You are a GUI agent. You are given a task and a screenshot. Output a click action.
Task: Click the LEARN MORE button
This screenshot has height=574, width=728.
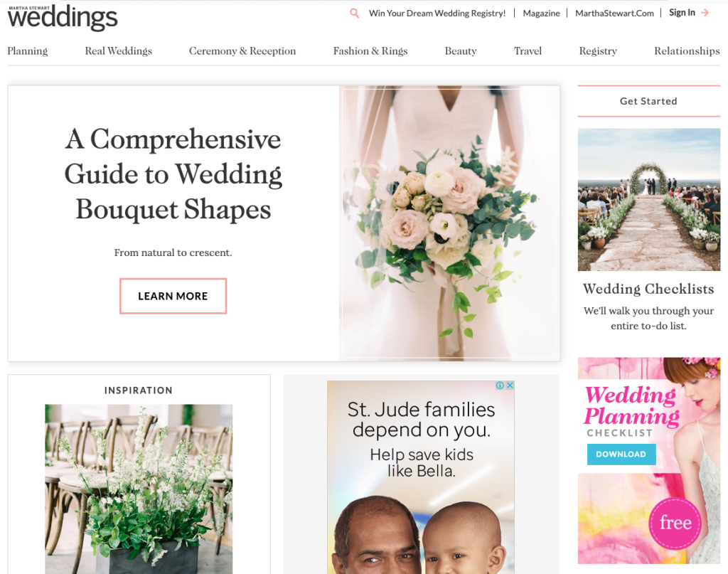tap(173, 297)
